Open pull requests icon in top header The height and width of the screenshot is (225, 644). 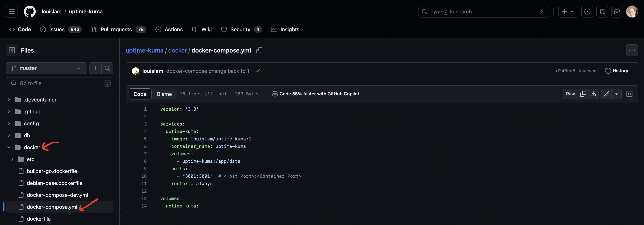point(602,12)
